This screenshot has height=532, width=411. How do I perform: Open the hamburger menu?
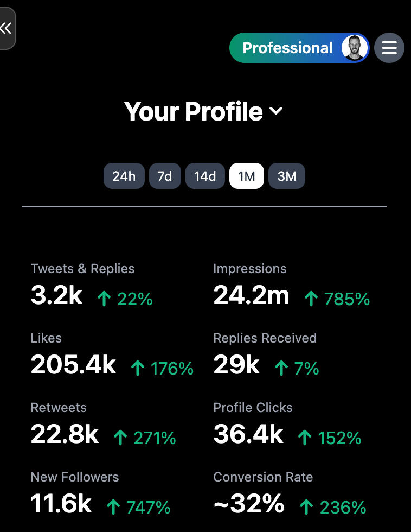tap(389, 48)
